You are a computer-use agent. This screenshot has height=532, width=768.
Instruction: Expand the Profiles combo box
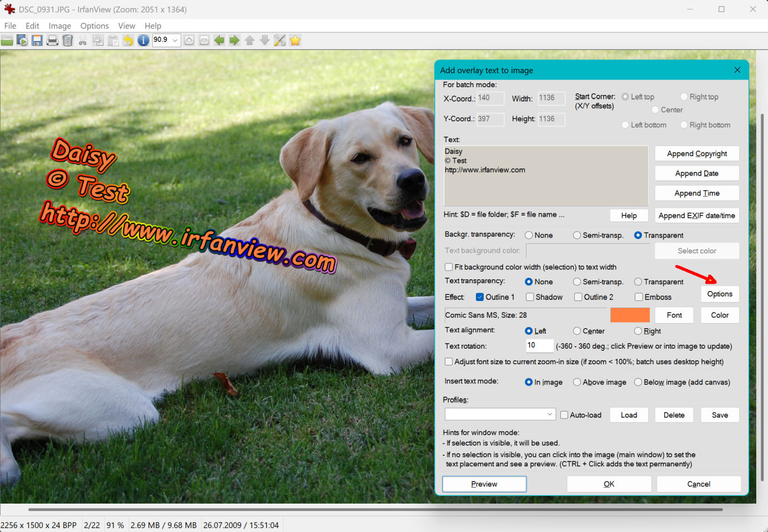[x=549, y=414]
